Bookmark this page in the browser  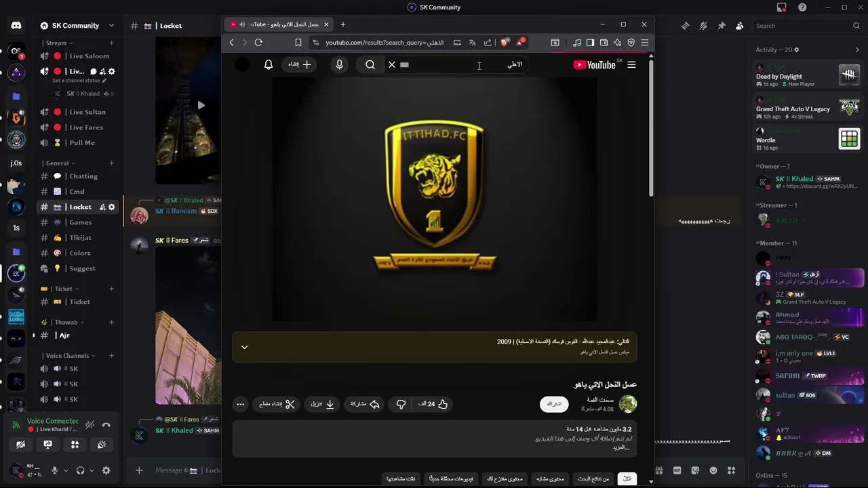298,43
